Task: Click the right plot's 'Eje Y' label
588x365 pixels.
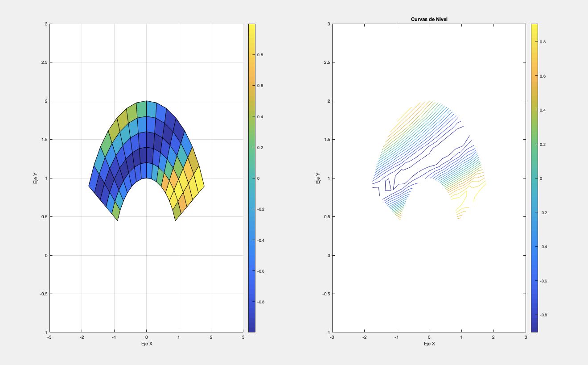Action: click(x=318, y=178)
